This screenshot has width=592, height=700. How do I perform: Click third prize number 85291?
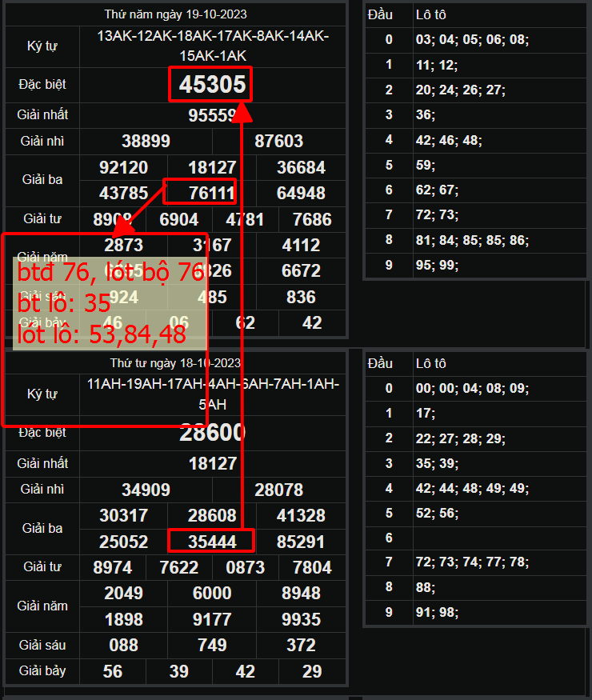click(301, 542)
